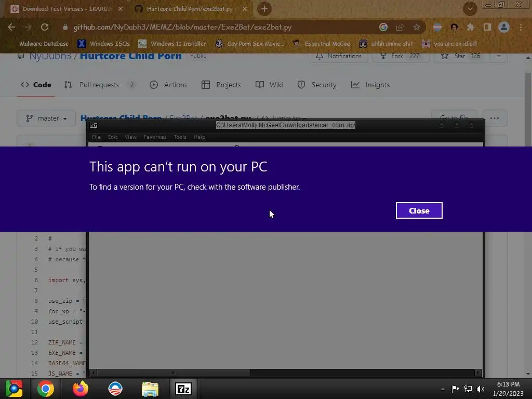Click 7-Zip scroll left arrow
The image size is (532, 399).
(94, 373)
